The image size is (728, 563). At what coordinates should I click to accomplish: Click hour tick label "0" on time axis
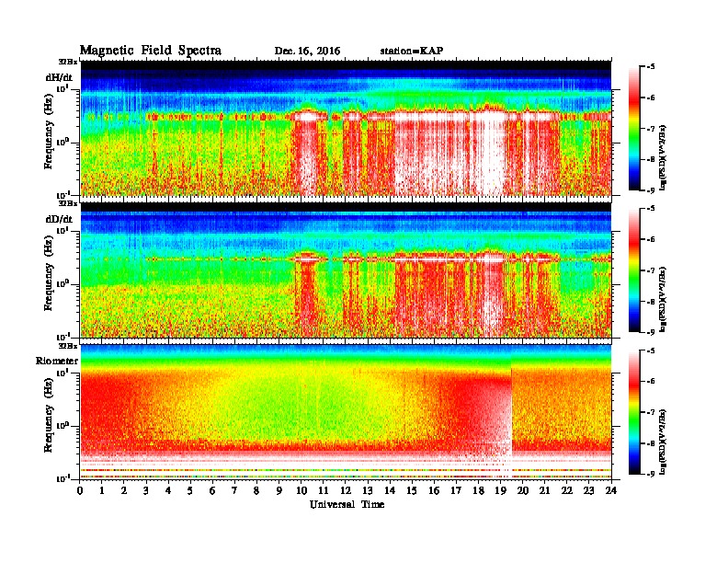tap(80, 490)
